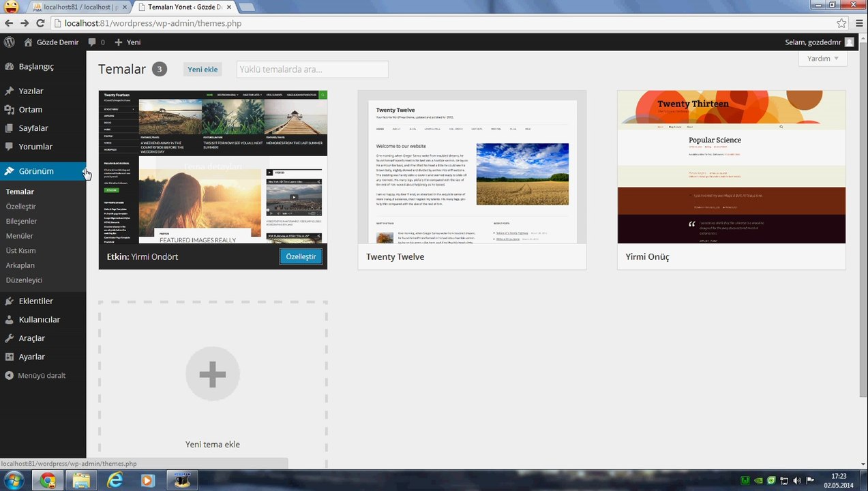Viewport: 868px width, 491px height.
Task: Click the plus Yeni item in admin bar
Action: [128, 42]
